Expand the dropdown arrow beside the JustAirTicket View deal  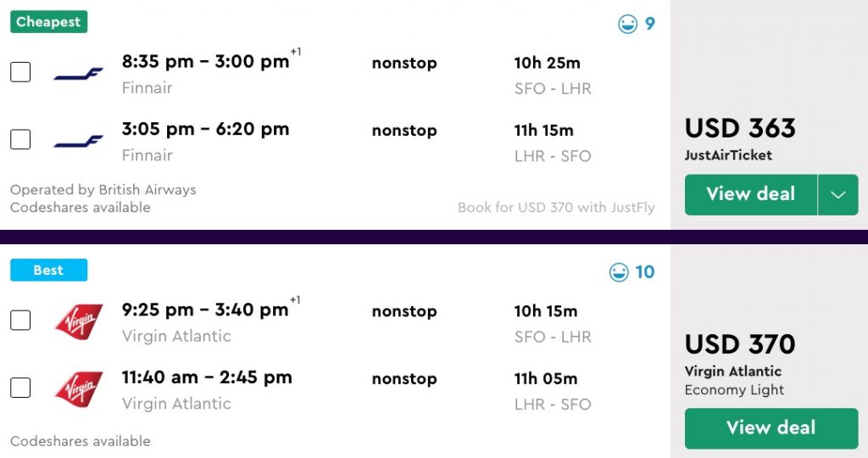pyautogui.click(x=838, y=194)
